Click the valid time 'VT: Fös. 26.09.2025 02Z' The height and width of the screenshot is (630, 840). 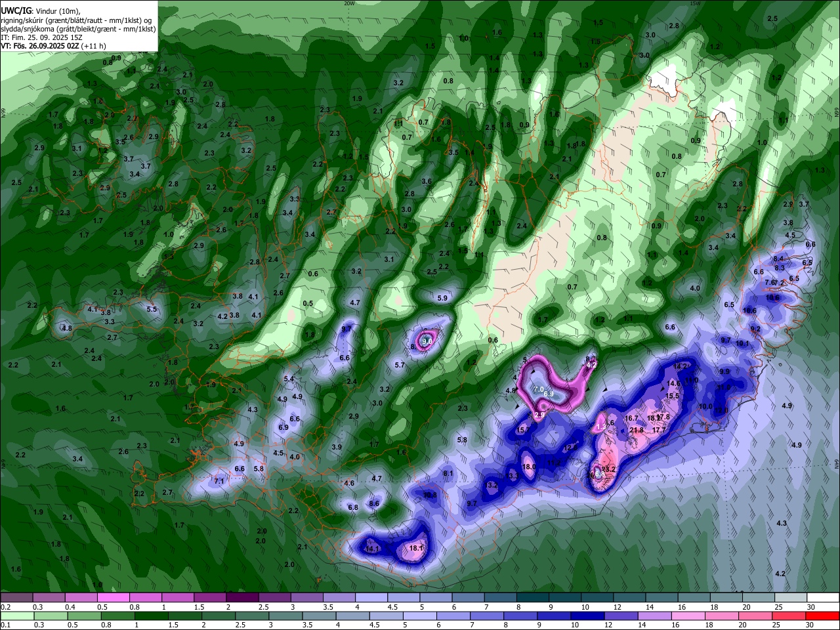pos(40,46)
